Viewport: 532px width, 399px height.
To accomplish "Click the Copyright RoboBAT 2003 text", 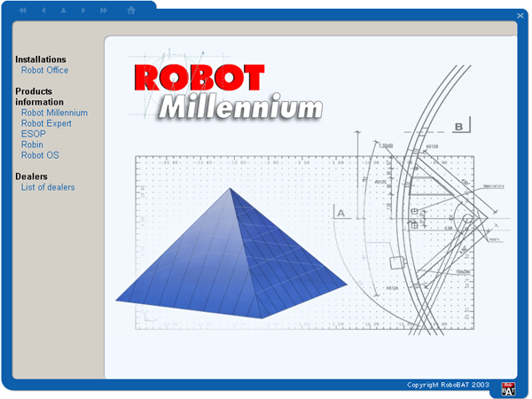I will 448,385.
